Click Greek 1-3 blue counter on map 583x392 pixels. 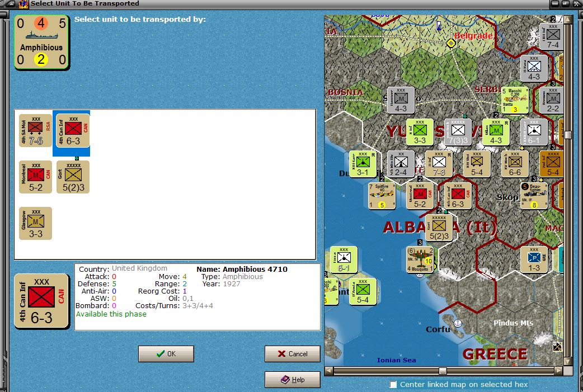pos(534,259)
